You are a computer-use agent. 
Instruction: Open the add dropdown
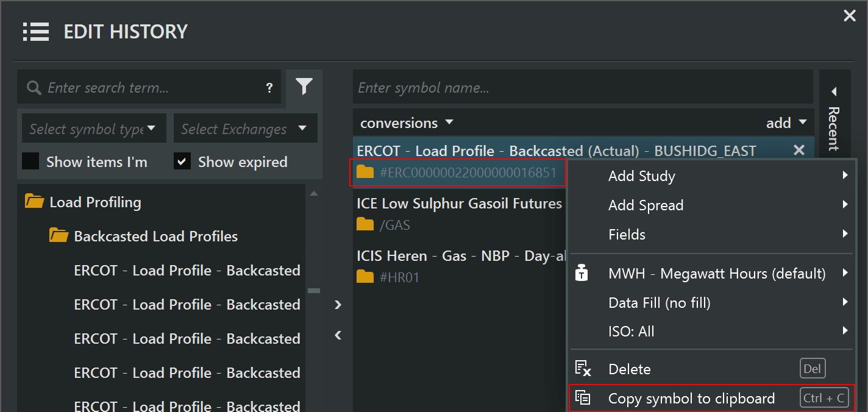[786, 123]
